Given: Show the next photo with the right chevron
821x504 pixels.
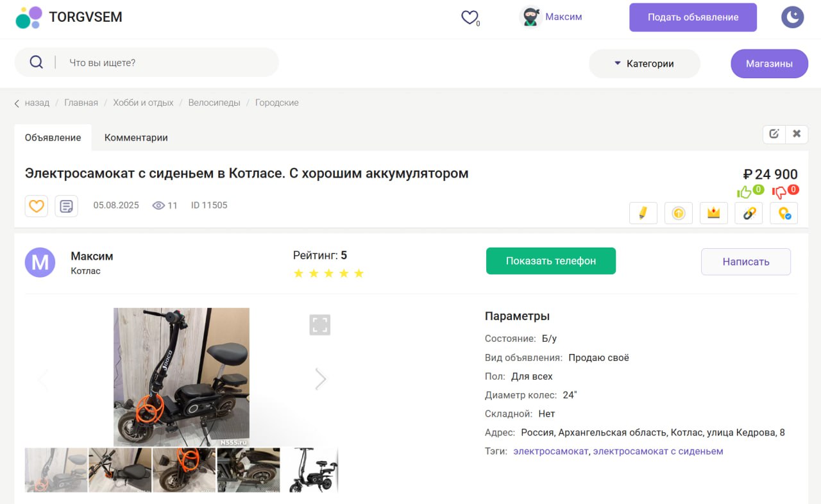Looking at the screenshot, I should point(320,378).
